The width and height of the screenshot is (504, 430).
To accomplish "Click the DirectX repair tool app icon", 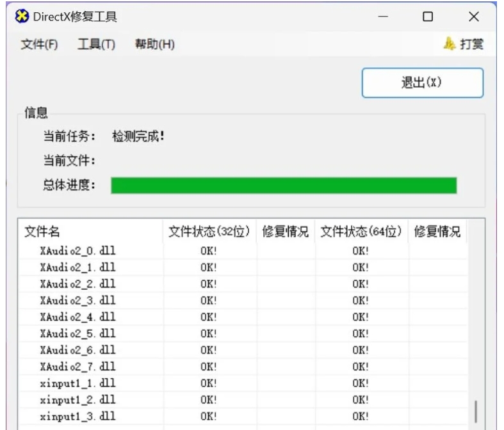I will [22, 16].
